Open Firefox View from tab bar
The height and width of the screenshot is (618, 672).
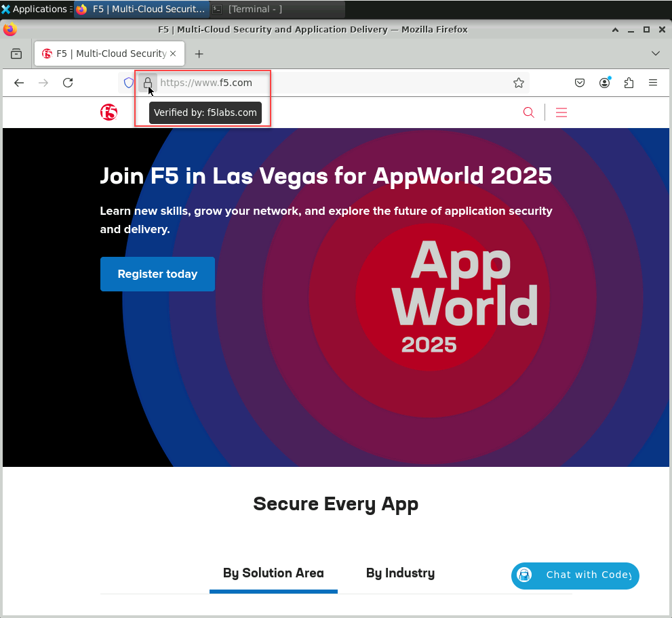(16, 54)
